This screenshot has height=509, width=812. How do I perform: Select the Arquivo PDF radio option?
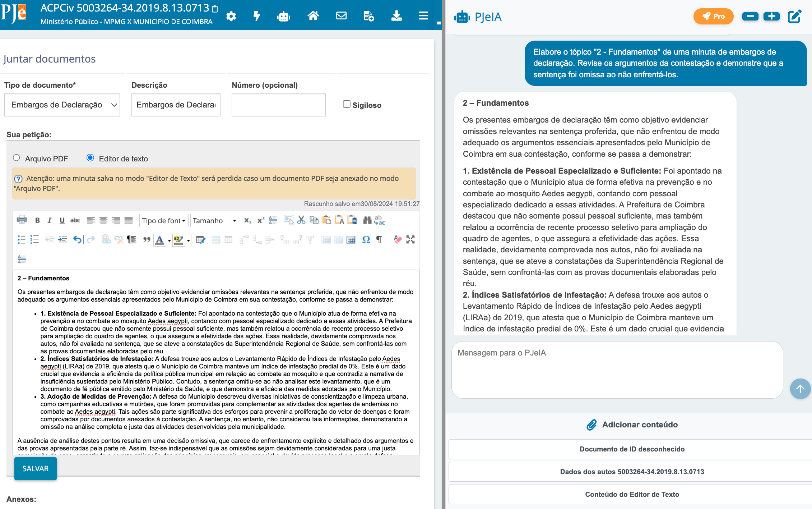pos(16,158)
